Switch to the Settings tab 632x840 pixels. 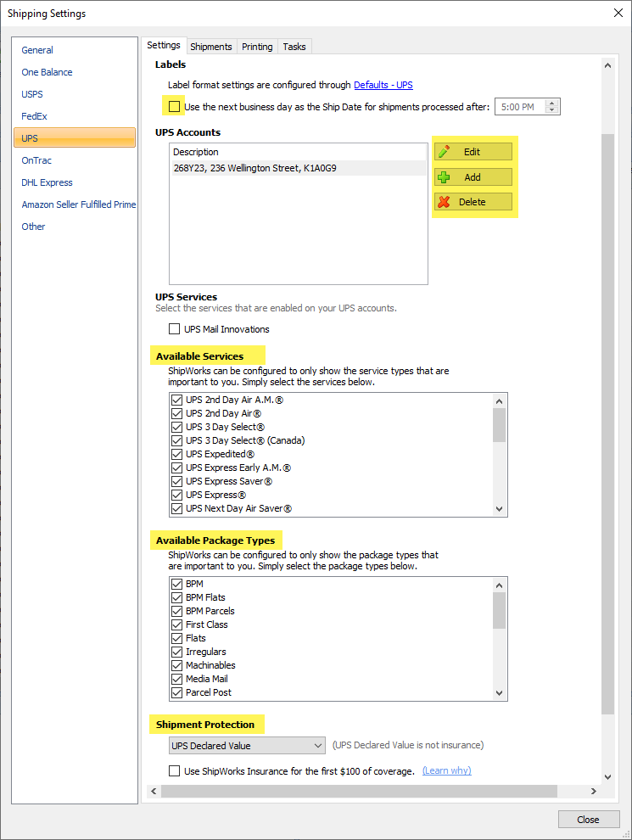coord(164,45)
